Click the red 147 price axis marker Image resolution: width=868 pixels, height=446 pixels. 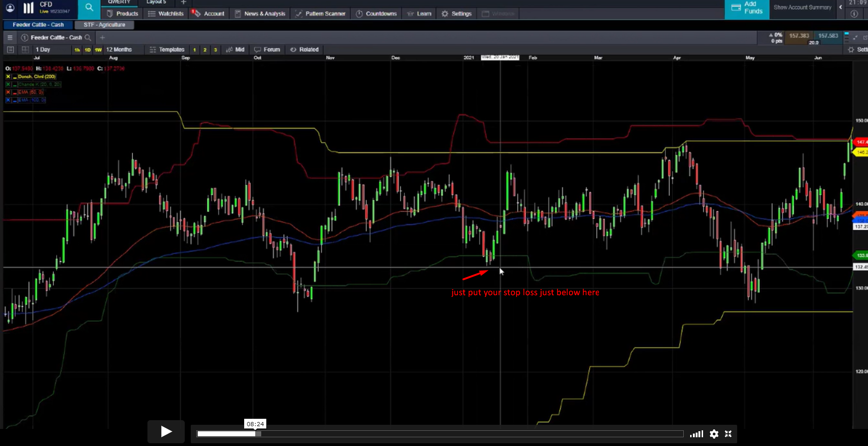pos(861,142)
